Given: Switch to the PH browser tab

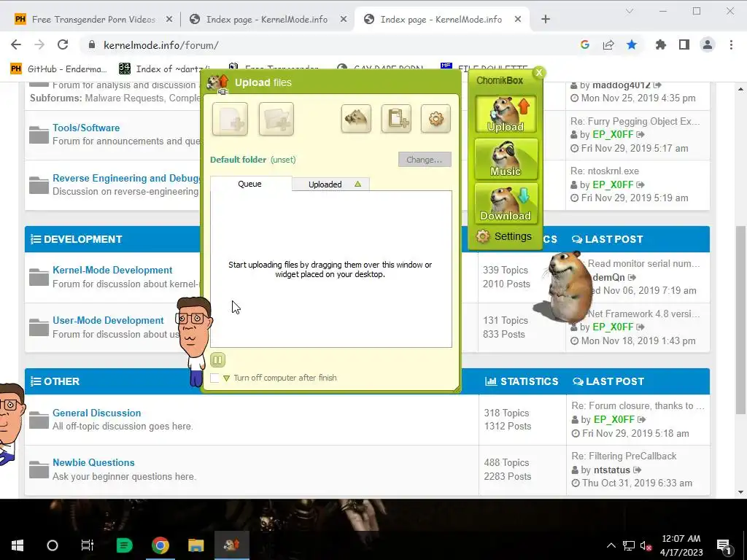Looking at the screenshot, I should 93,19.
